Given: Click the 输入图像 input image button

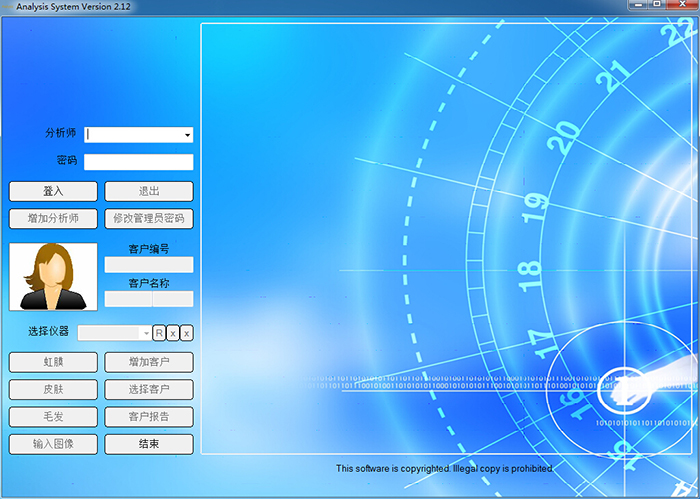Looking at the screenshot, I should tap(53, 444).
